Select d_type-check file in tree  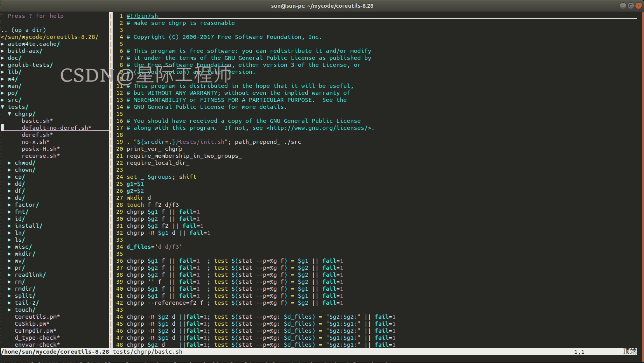(37, 338)
